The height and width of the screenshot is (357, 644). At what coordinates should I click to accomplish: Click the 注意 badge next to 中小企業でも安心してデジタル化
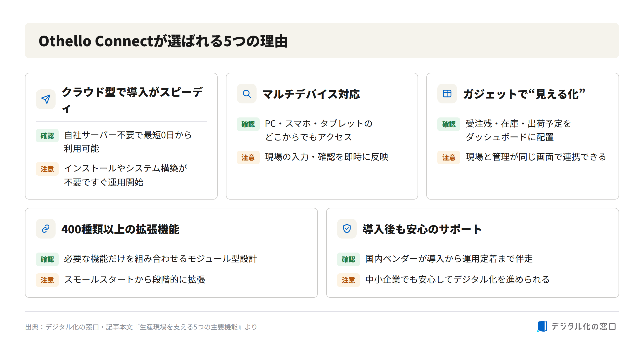pyautogui.click(x=348, y=280)
